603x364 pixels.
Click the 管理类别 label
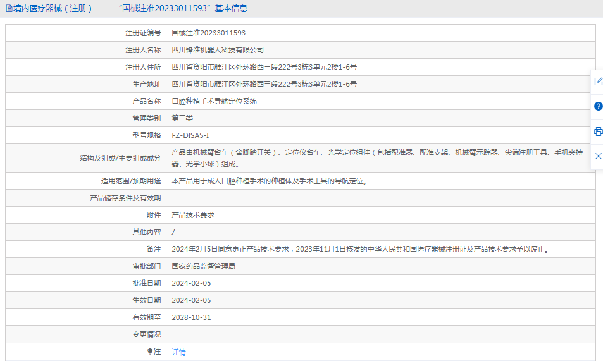(147, 118)
